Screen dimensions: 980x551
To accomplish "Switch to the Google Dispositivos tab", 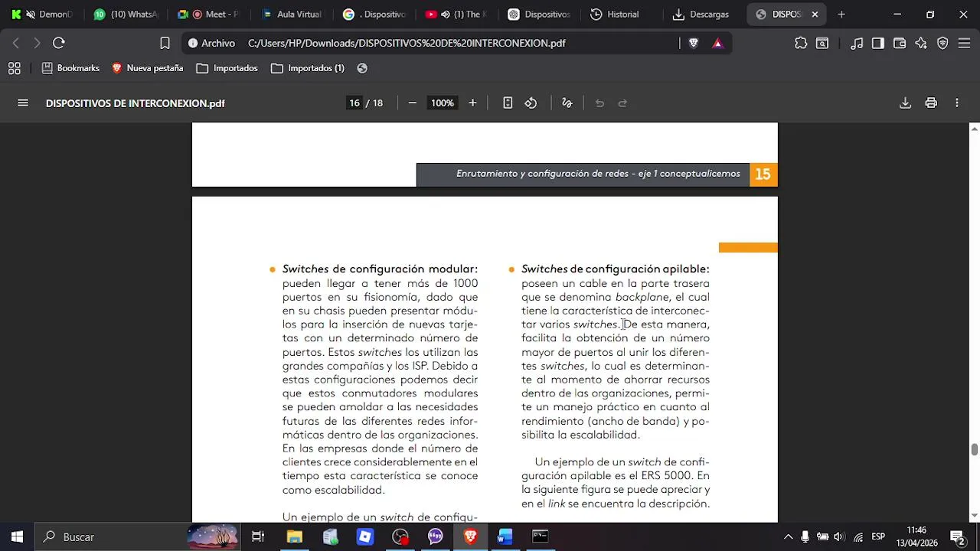I will (374, 15).
